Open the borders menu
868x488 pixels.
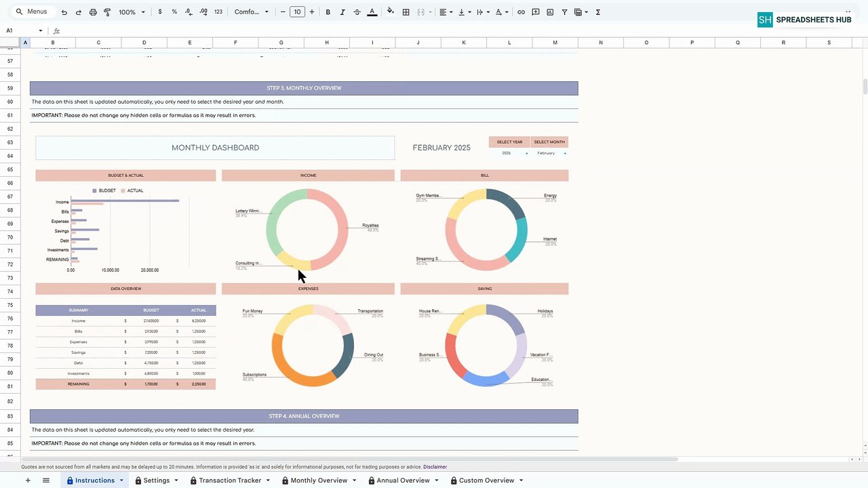tap(406, 12)
